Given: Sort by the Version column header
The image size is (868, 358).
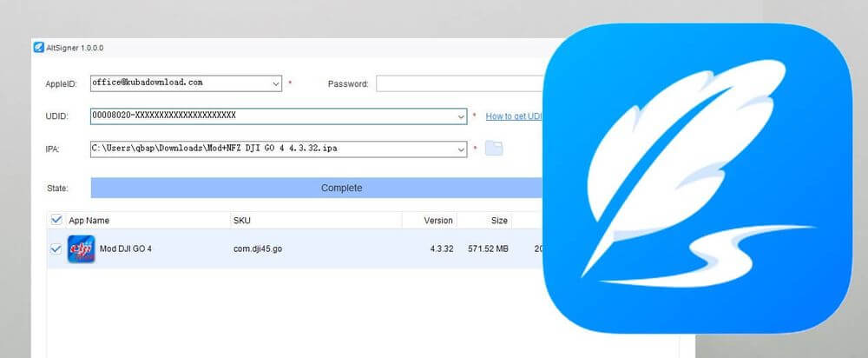Looking at the screenshot, I should [430, 221].
